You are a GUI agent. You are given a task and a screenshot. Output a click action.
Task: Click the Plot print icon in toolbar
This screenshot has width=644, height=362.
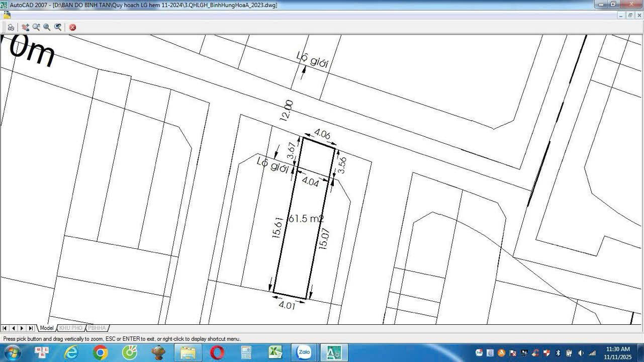(x=11, y=27)
